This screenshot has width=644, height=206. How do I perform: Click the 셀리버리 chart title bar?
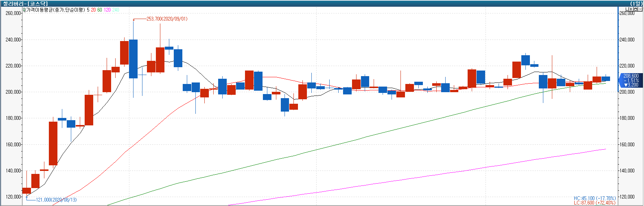(26, 3)
